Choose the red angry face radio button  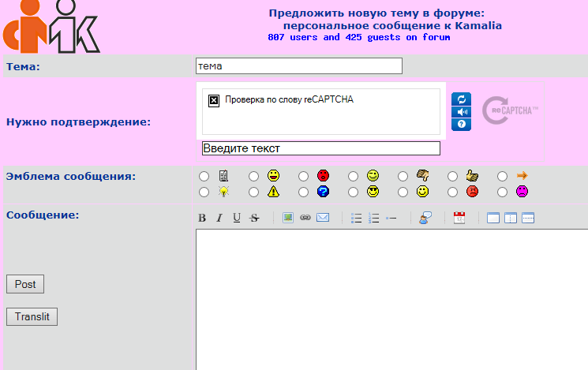coord(452,192)
